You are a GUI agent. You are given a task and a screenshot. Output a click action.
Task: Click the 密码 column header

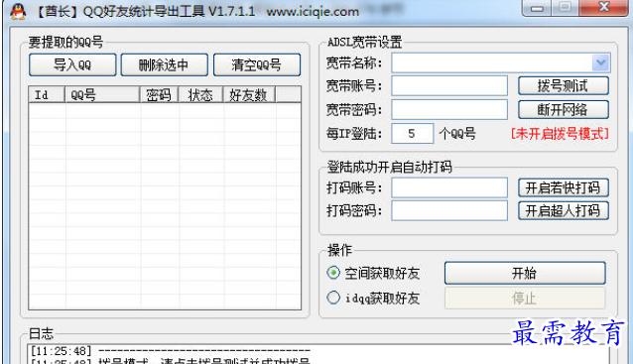click(159, 95)
